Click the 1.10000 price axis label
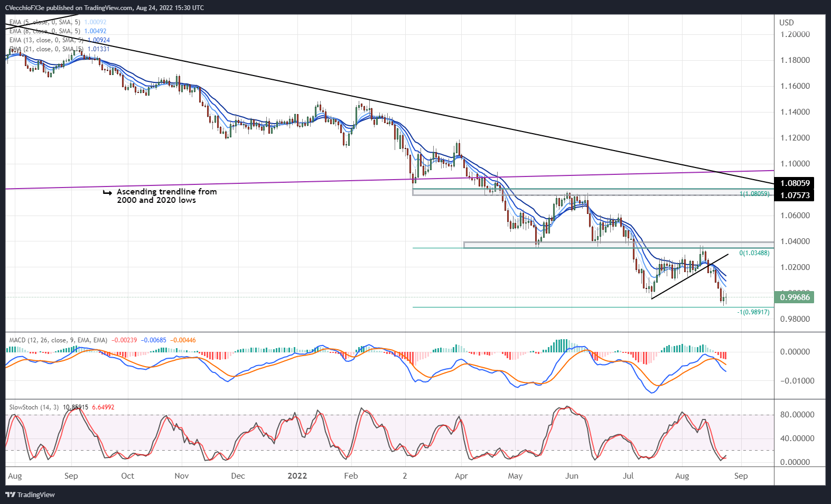 pyautogui.click(x=795, y=164)
